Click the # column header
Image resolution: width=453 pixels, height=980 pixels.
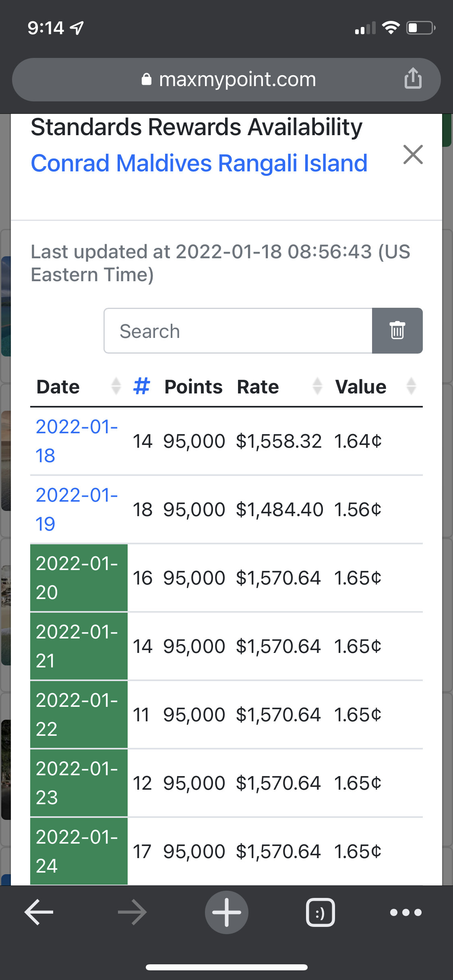tap(141, 387)
